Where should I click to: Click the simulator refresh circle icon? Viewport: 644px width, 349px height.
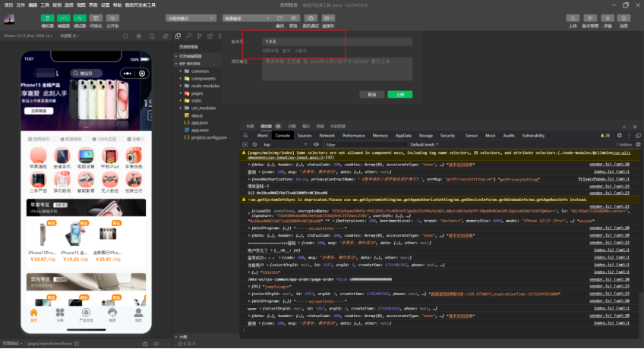click(x=125, y=36)
